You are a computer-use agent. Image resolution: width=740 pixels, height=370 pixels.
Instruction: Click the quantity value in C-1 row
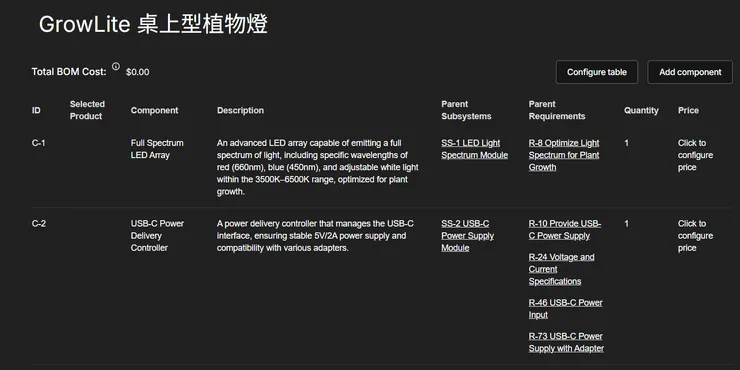pos(626,143)
